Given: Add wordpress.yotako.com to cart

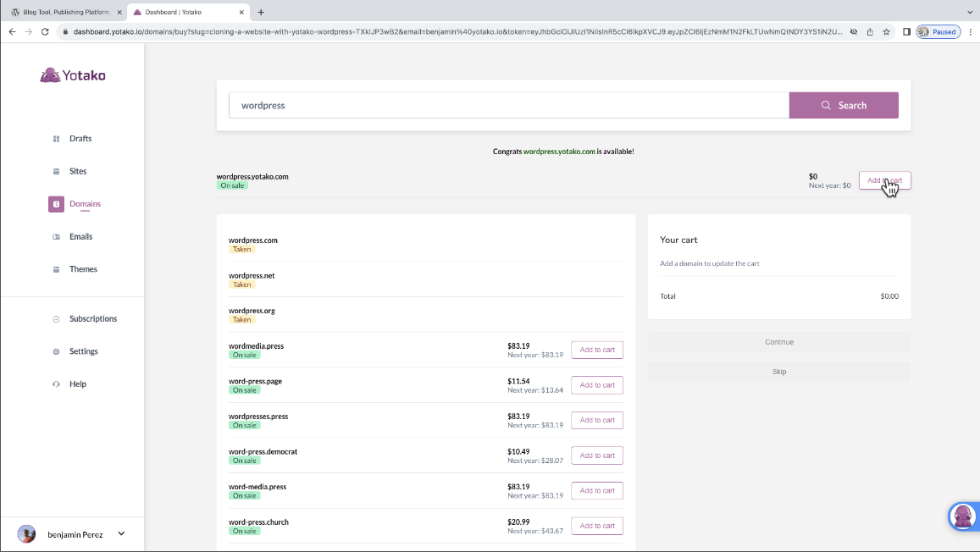Looking at the screenshot, I should (x=884, y=180).
